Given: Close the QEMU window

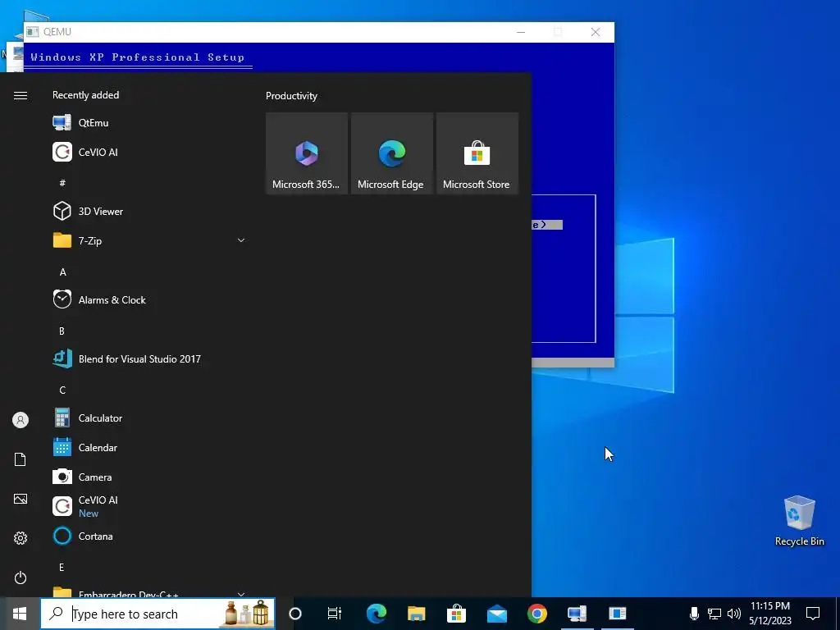Looking at the screenshot, I should [596, 32].
